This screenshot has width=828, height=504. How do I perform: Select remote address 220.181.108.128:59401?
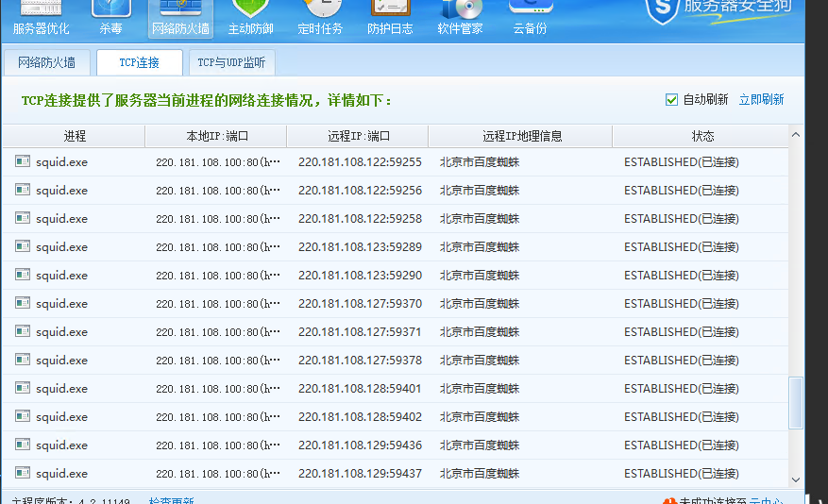[x=360, y=389]
